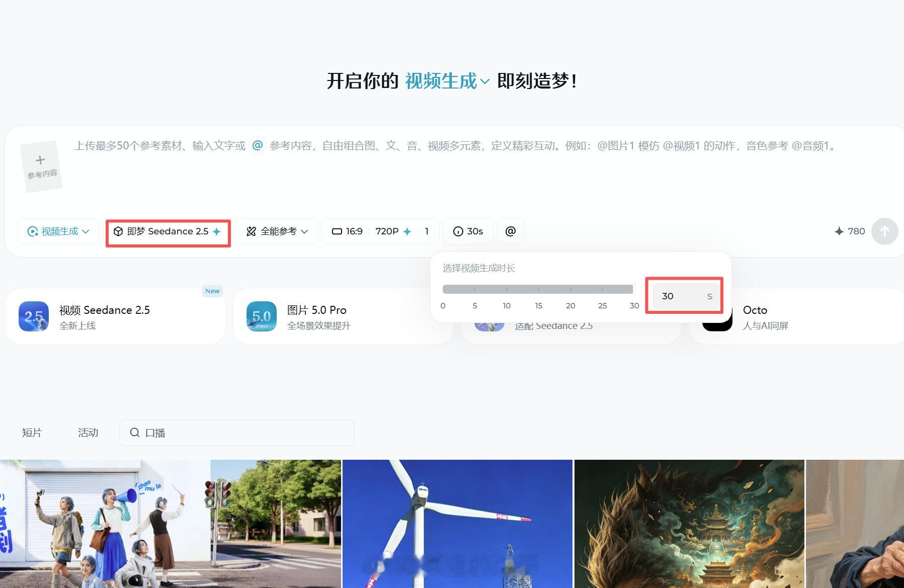Switch to the 活动 tab
The image size is (904, 588).
(x=88, y=433)
